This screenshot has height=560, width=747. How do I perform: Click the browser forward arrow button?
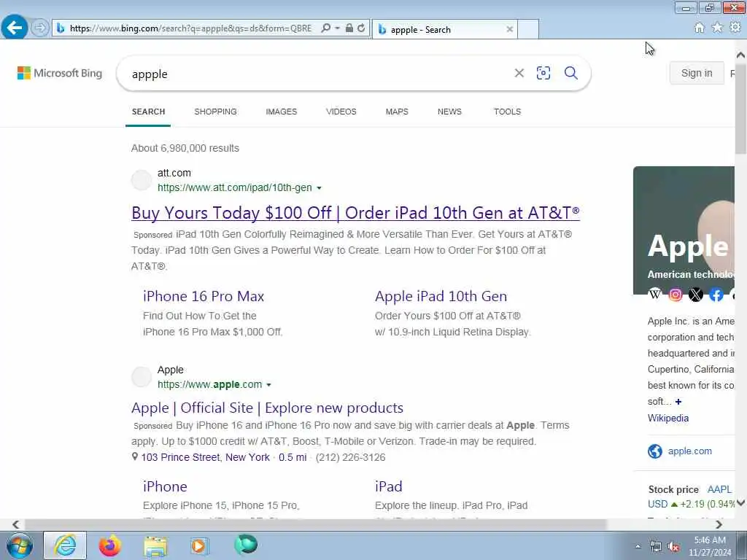[x=40, y=28]
